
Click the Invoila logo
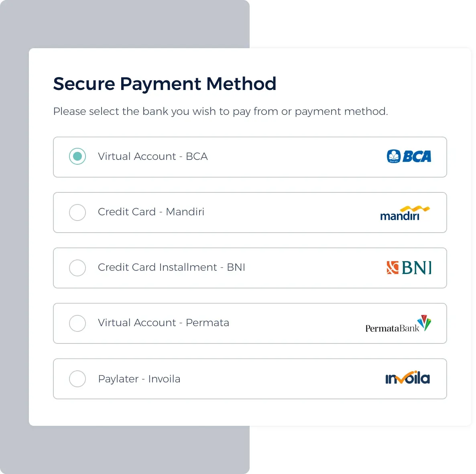click(x=407, y=378)
